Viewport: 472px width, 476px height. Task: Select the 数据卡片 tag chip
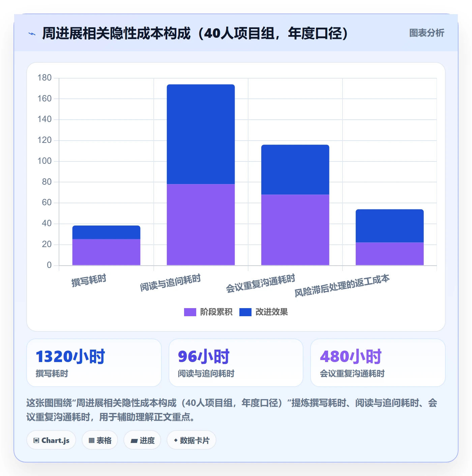pyautogui.click(x=191, y=440)
